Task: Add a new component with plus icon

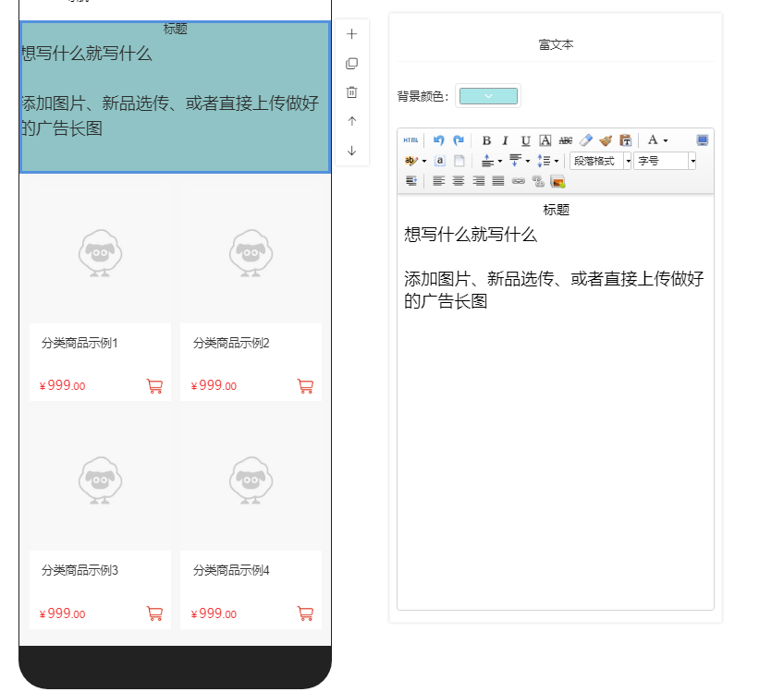Action: tap(351, 34)
